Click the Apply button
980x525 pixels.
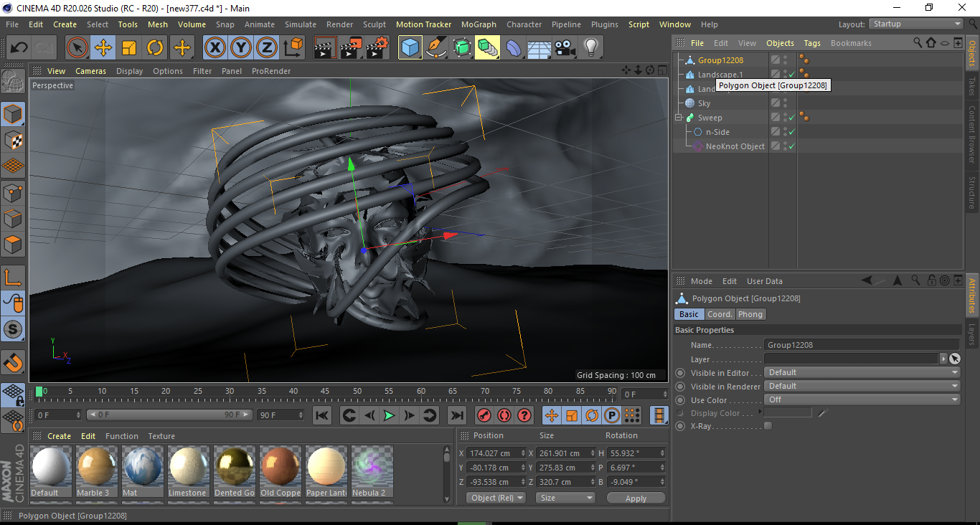[636, 498]
